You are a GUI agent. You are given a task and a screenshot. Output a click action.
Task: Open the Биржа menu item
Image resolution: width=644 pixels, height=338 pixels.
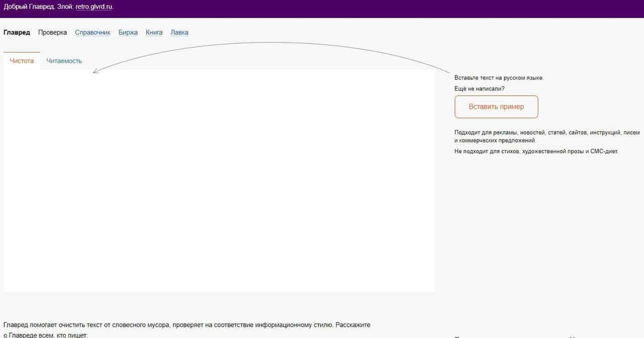(128, 32)
